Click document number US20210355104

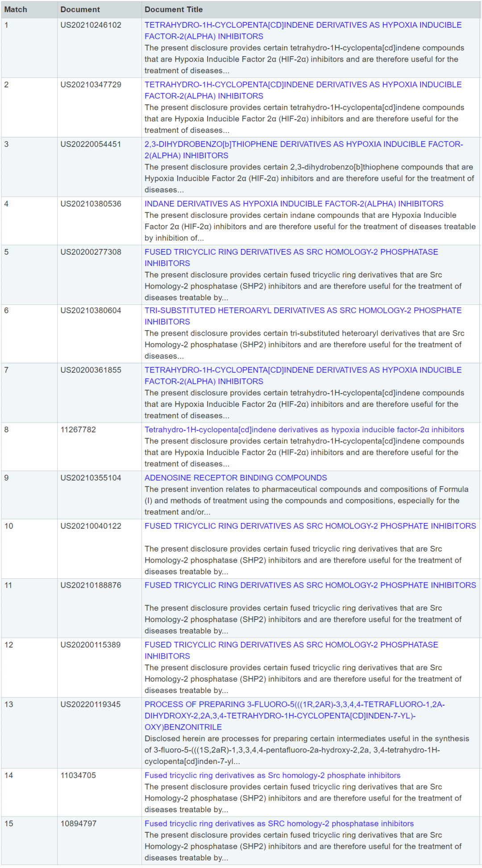[x=91, y=478]
